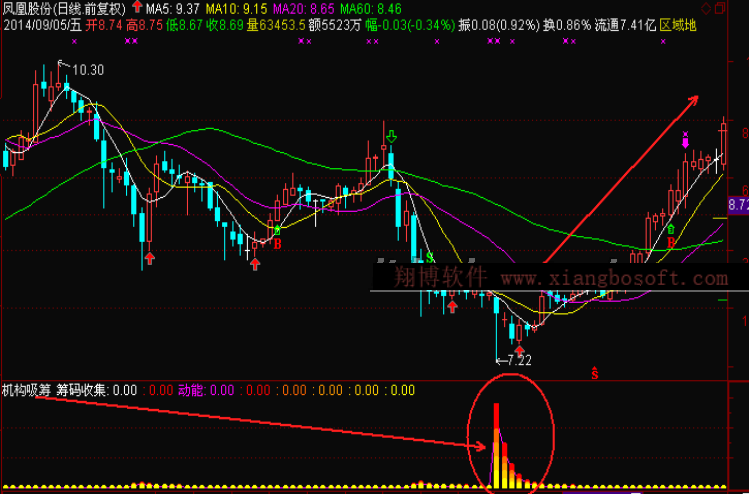This screenshot has width=749, height=494.
Task: Click the high price 高8.75
Action: pos(144,25)
